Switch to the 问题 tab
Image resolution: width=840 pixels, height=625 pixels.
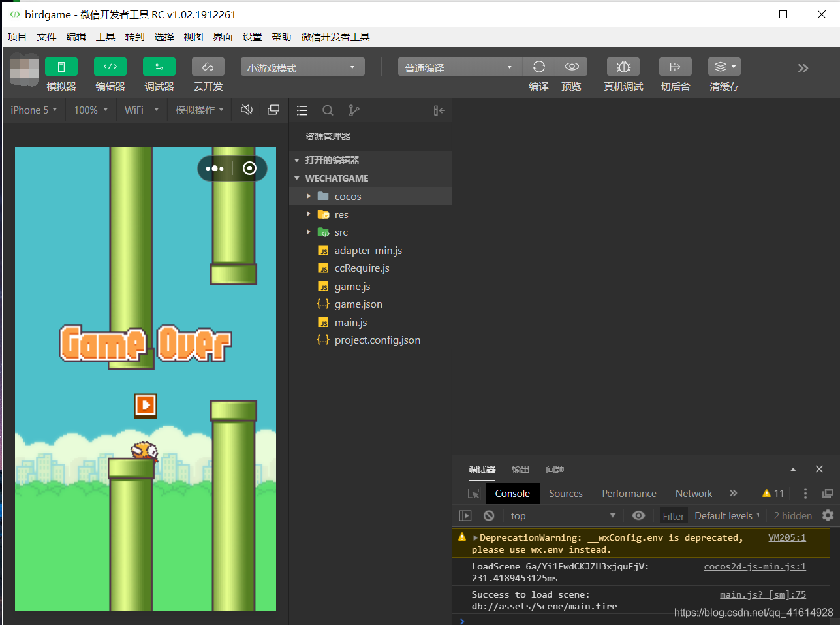click(555, 470)
